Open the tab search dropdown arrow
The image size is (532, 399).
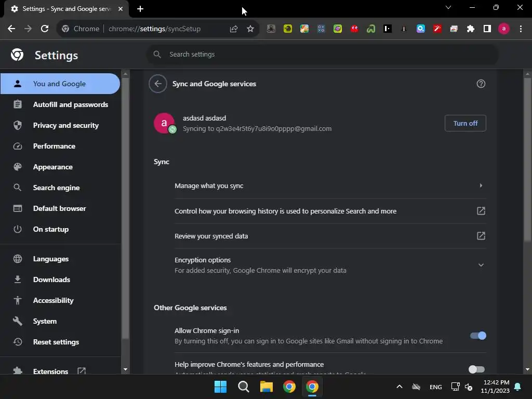click(448, 7)
